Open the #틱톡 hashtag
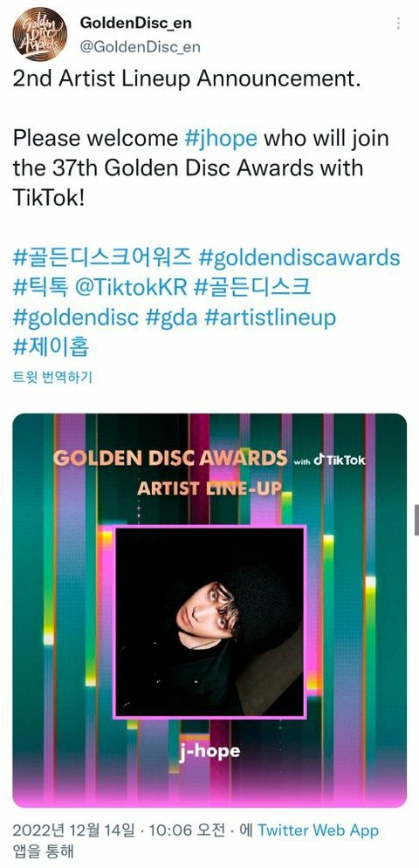Screen dimensions: 419x868 point(40,287)
